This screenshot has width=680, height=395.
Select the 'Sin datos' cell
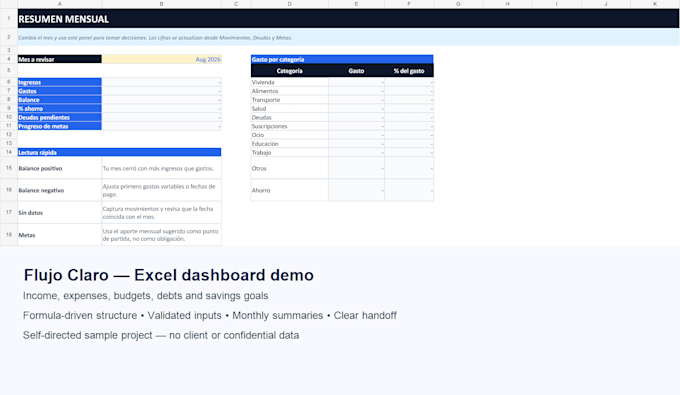tap(60, 212)
